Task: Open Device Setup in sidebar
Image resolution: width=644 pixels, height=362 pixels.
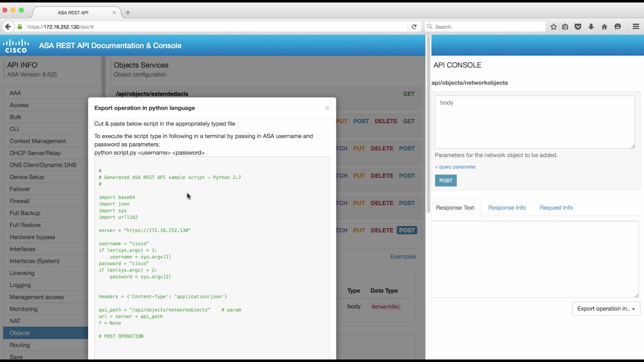Action: tap(45, 177)
